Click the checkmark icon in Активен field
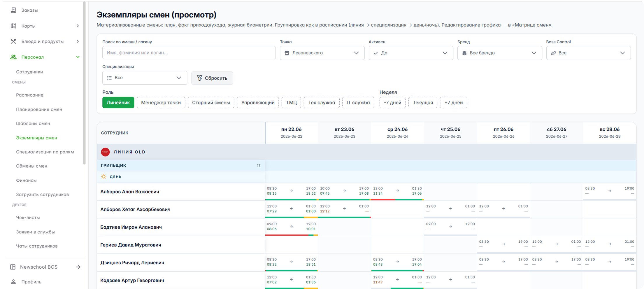 (x=376, y=53)
